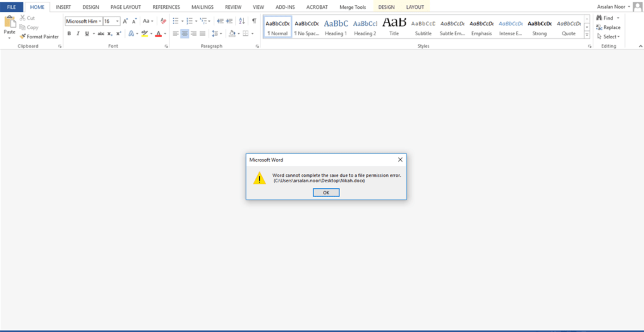644x332 pixels.
Task: Decrease paragraph indent
Action: [x=220, y=21]
